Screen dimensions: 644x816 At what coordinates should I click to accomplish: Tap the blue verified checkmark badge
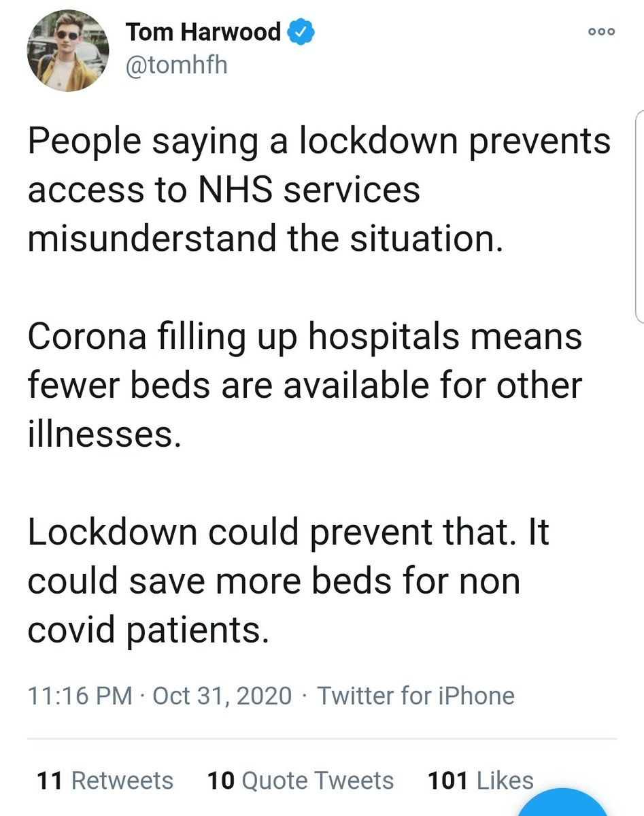[x=301, y=32]
